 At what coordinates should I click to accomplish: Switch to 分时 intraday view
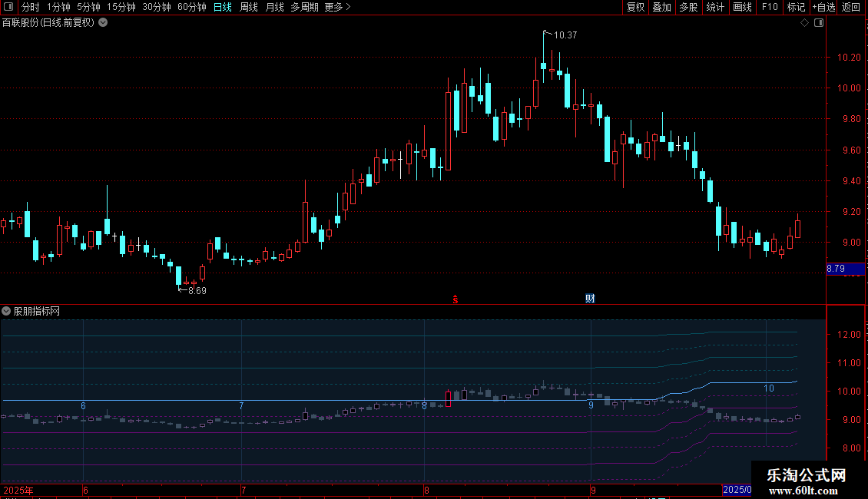[x=31, y=7]
